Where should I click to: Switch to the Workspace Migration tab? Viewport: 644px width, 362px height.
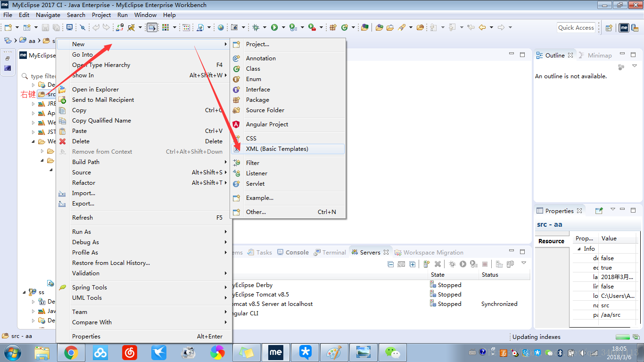point(429,252)
